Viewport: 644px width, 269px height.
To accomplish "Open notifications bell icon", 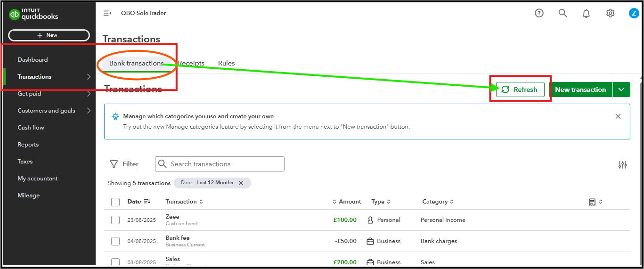I will [586, 13].
